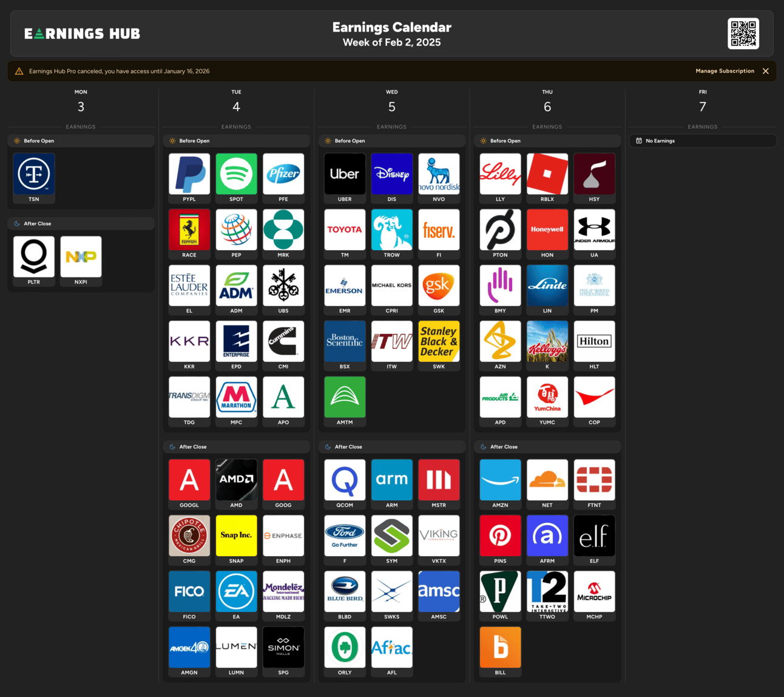The width and height of the screenshot is (784, 697).
Task: Select the Arm ARM tile
Action: 392,484
